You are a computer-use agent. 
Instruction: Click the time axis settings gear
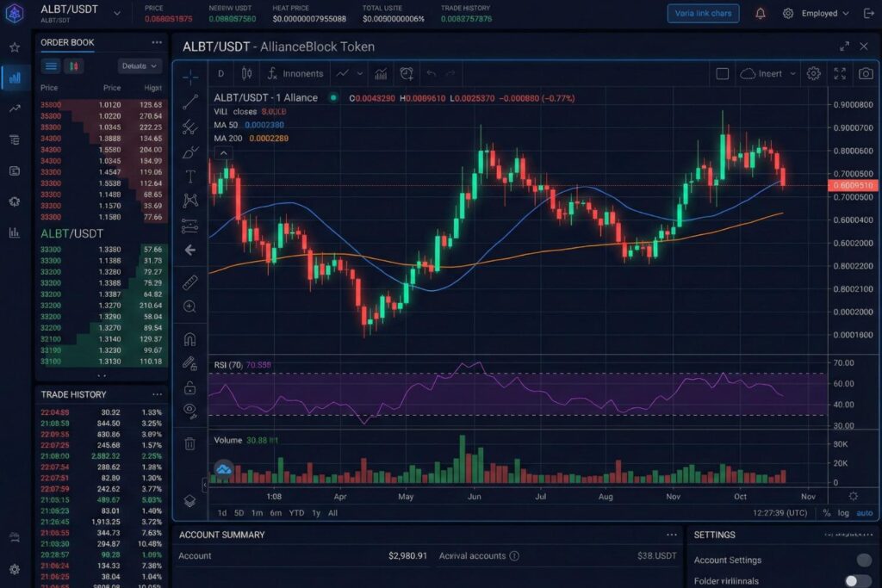coord(854,497)
